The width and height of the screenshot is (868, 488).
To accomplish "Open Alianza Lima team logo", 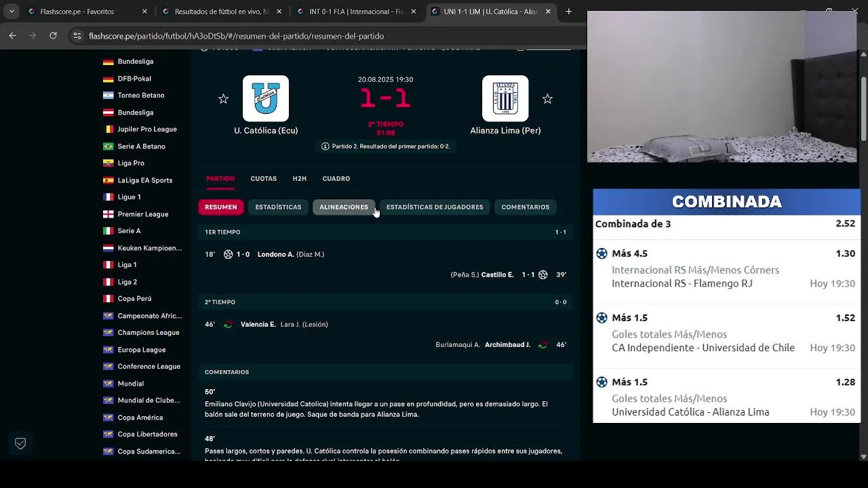I will (505, 98).
